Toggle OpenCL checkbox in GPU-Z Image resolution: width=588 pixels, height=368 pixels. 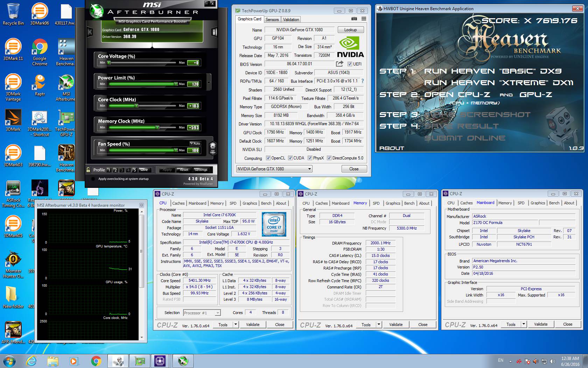(268, 158)
